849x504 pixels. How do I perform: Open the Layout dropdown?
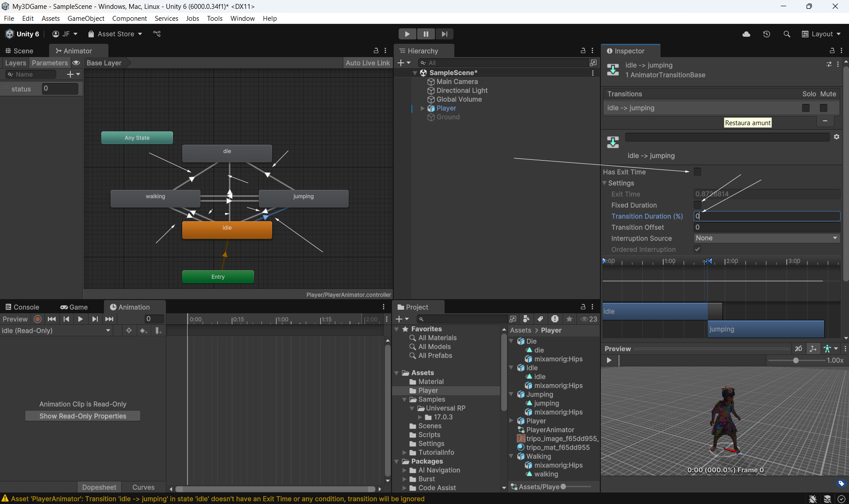pyautogui.click(x=822, y=34)
